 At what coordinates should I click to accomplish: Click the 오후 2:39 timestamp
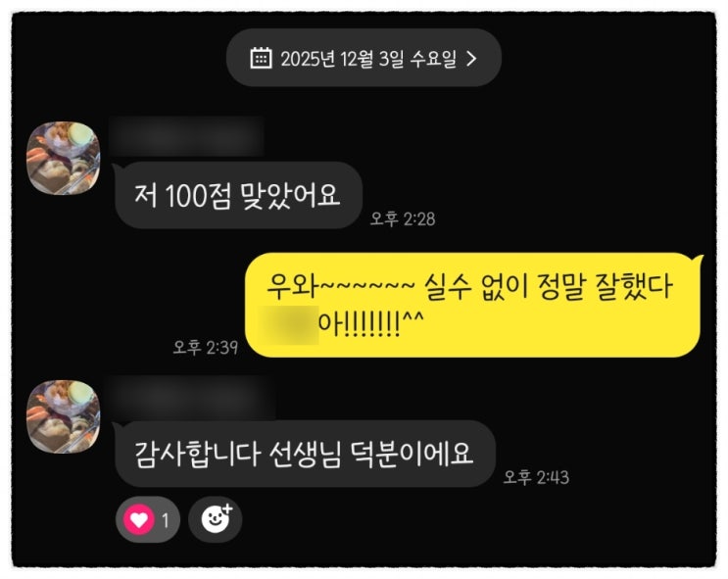205,347
